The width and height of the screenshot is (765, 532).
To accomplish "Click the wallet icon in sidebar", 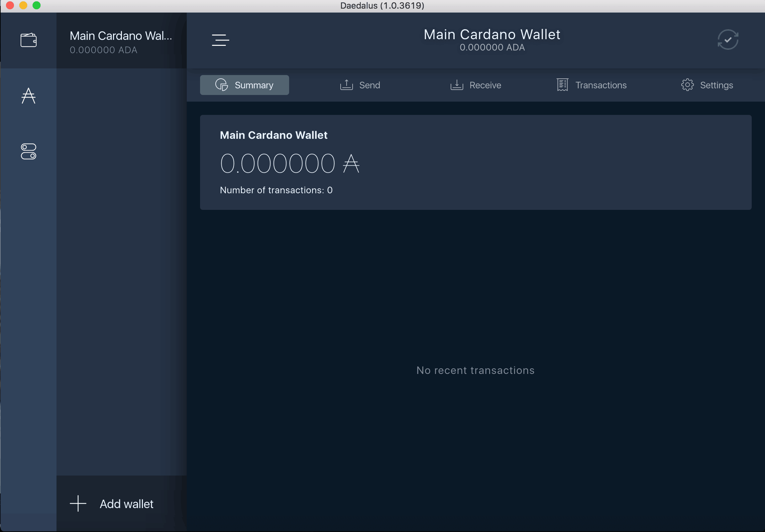I will pyautogui.click(x=29, y=40).
